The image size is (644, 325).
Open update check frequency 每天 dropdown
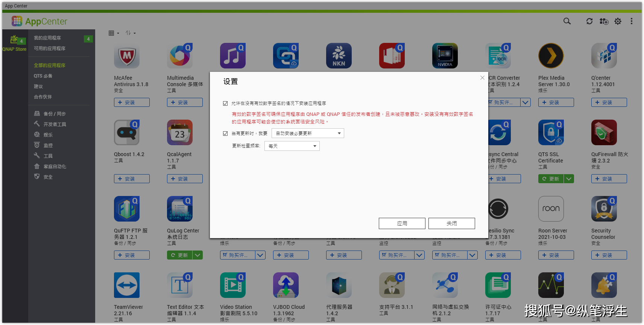pos(292,146)
